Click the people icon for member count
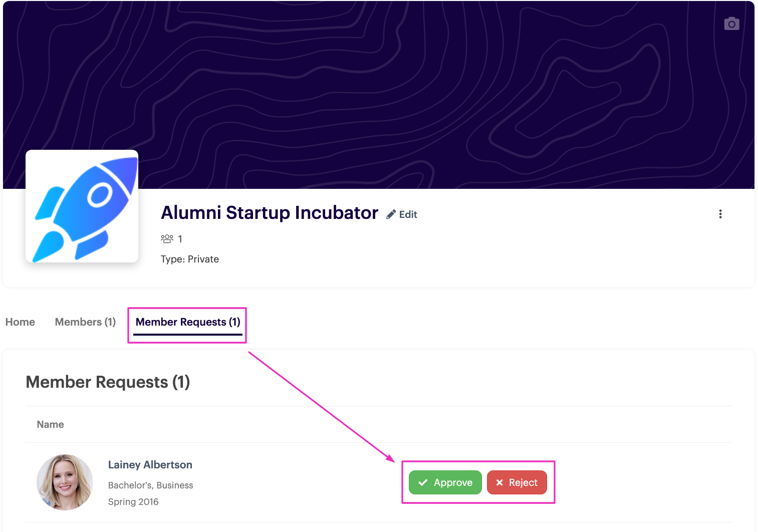758x532 pixels. [x=167, y=239]
